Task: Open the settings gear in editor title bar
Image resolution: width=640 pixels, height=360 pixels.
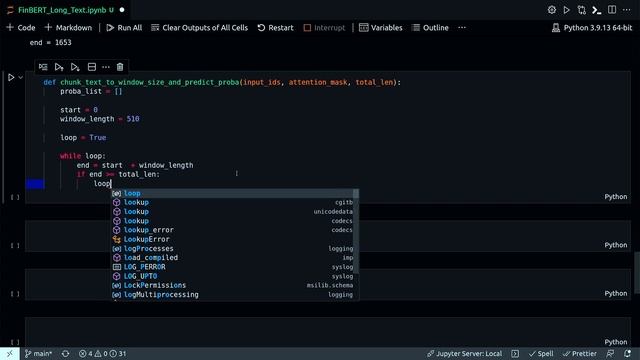Action: click(x=551, y=10)
